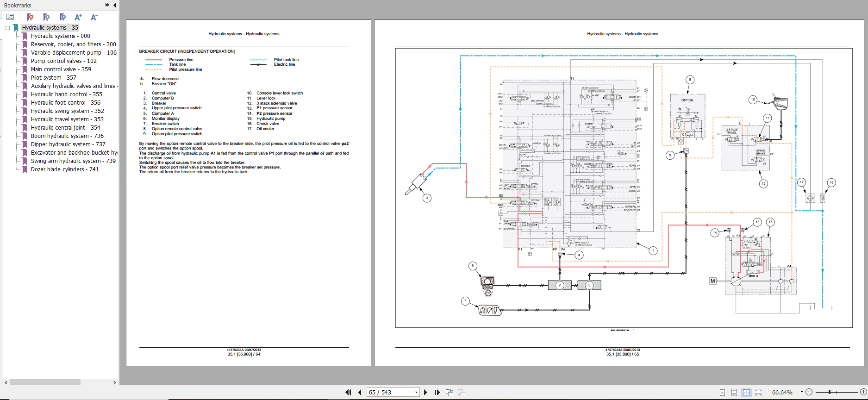Toggle two-page facing view

pyautogui.click(x=746, y=393)
